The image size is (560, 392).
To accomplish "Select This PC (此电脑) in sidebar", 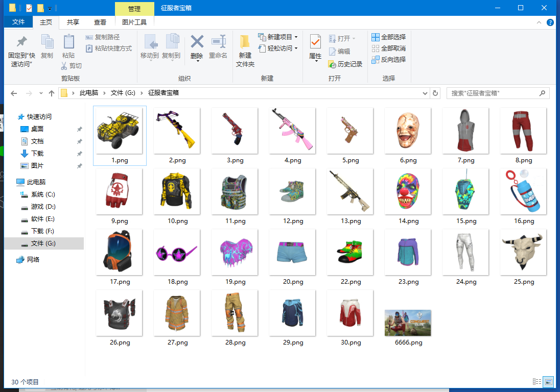I will tap(36, 182).
